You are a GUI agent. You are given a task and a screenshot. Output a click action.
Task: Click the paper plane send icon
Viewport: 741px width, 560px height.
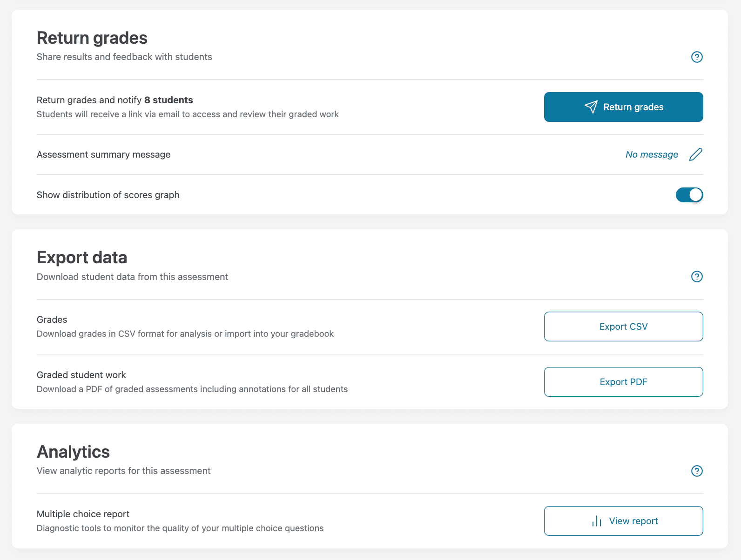pyautogui.click(x=591, y=107)
